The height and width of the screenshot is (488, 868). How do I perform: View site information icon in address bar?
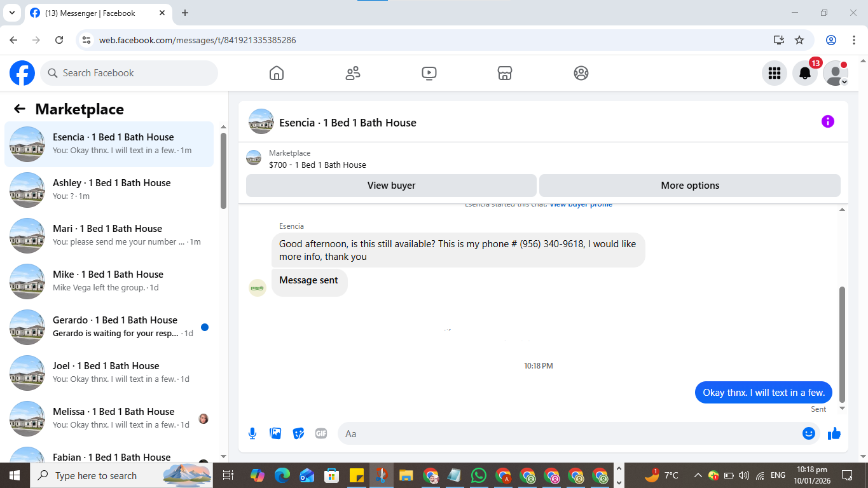(x=87, y=40)
